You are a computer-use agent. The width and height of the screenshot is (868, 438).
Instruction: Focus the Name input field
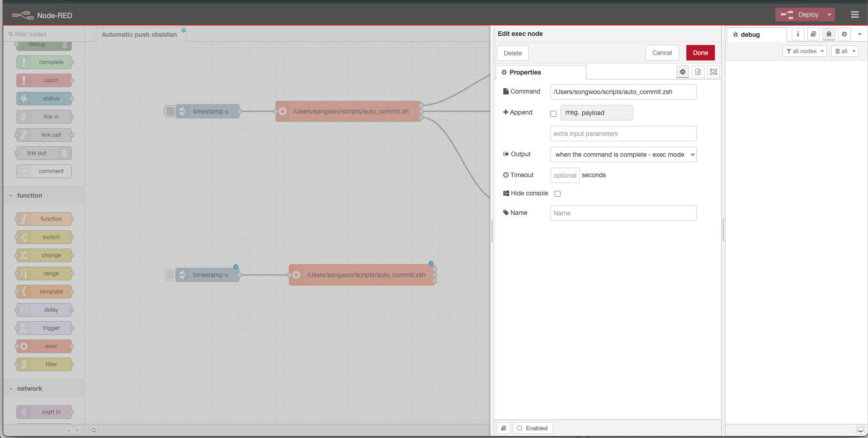(x=623, y=213)
